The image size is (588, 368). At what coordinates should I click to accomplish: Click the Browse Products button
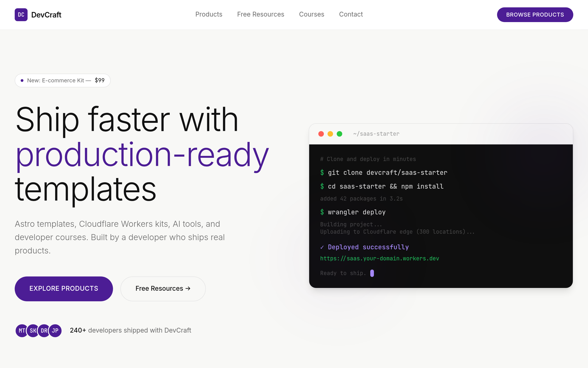pyautogui.click(x=535, y=14)
